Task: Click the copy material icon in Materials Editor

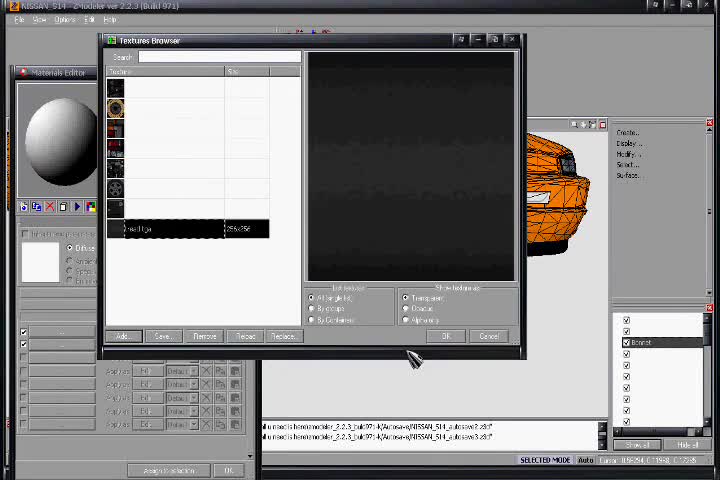Action: 37,207
